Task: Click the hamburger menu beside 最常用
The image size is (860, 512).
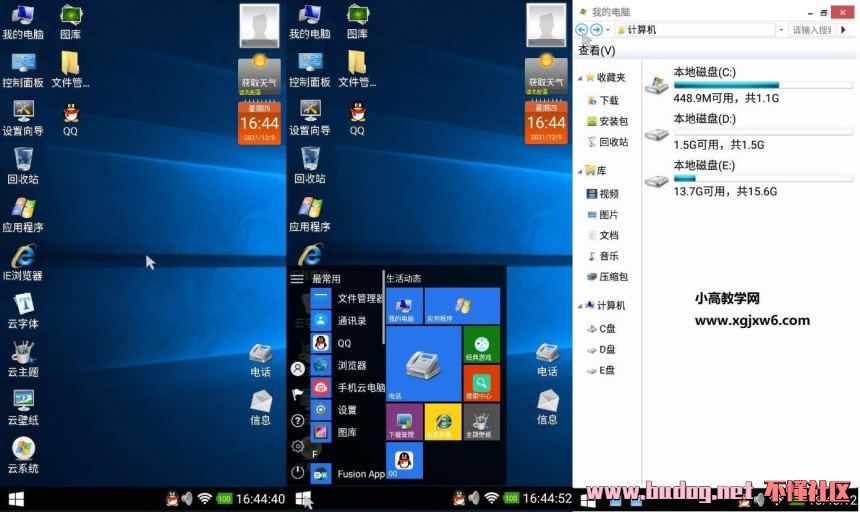Action: 297,278
